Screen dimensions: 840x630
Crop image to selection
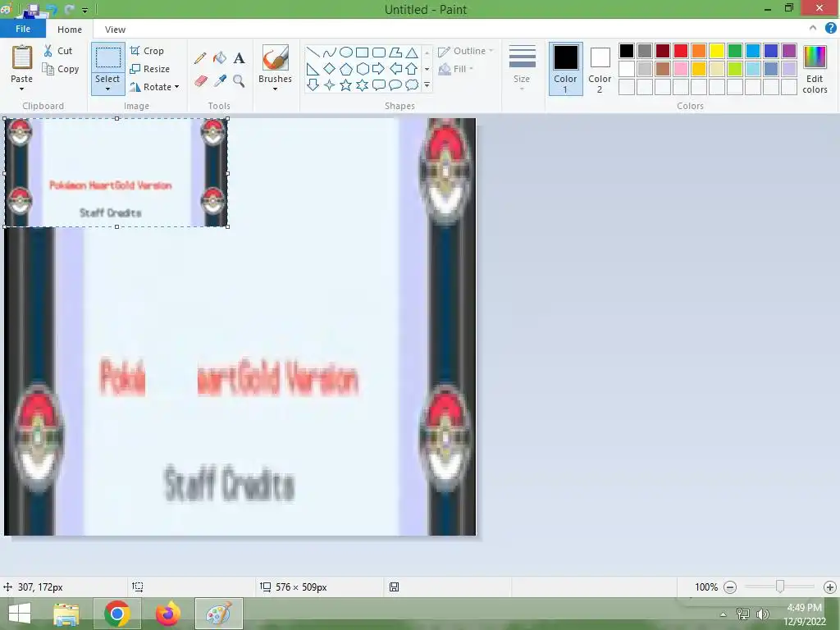click(147, 51)
